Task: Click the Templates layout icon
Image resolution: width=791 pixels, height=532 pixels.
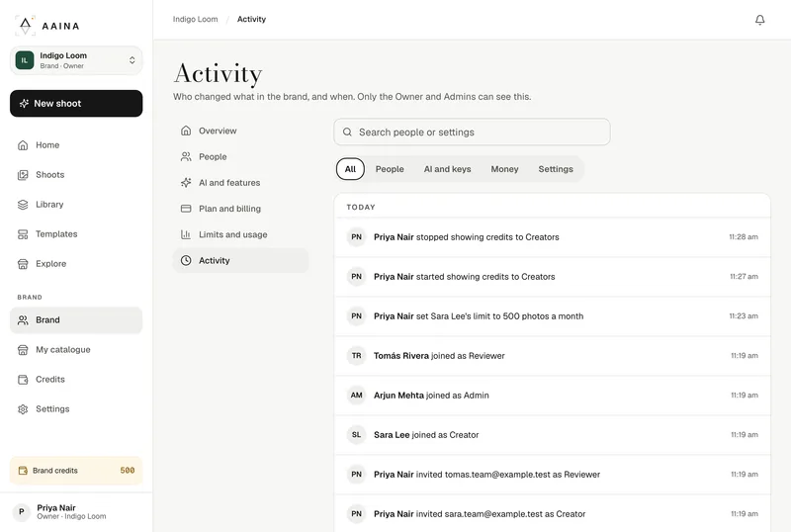Action: pyautogui.click(x=23, y=234)
